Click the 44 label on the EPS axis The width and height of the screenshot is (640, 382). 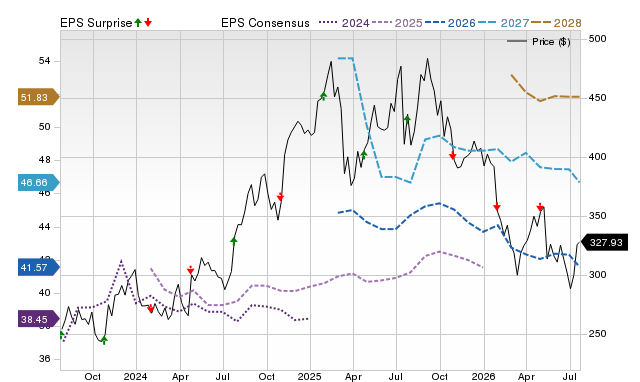point(44,227)
